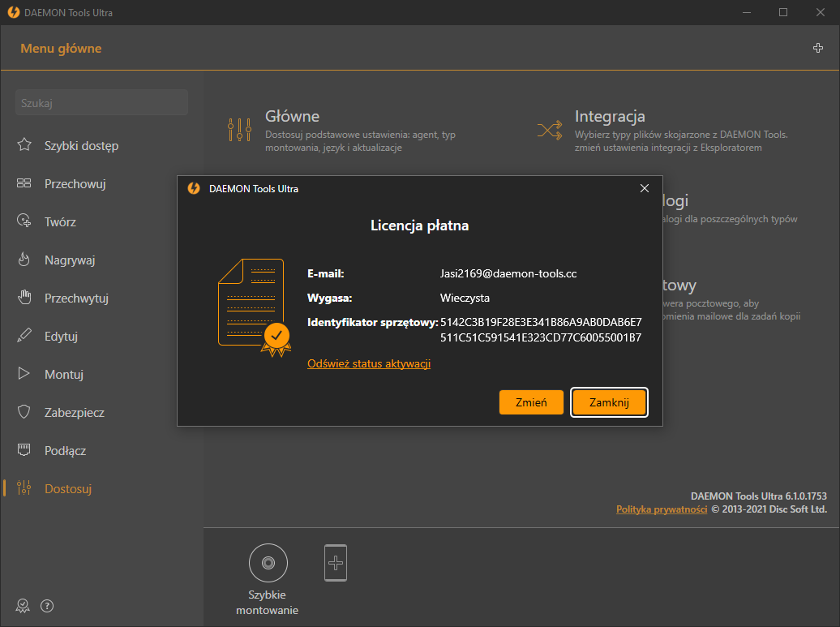The image size is (840, 627).
Task: Click Odśwież status aktywacji link
Action: [369, 364]
